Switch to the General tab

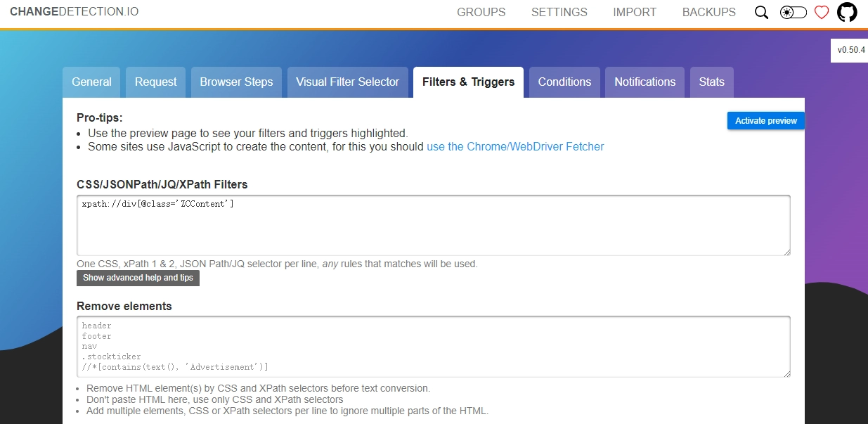point(91,82)
